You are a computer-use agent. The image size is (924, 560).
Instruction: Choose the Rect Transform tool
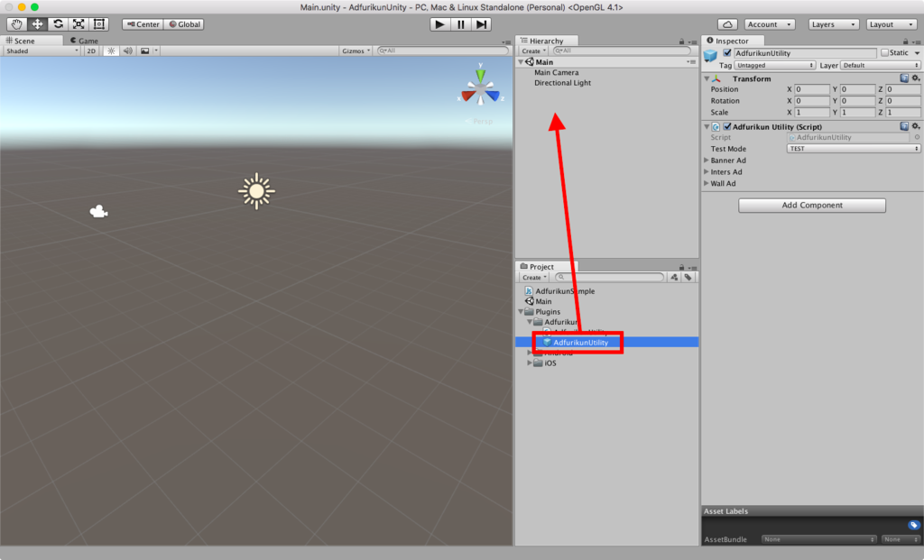[x=97, y=24]
